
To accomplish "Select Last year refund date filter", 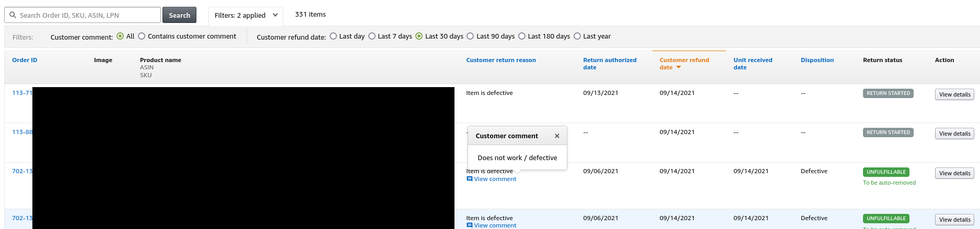I will click(577, 37).
